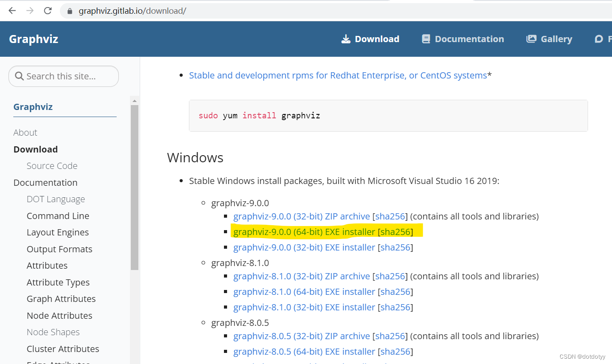This screenshot has height=364, width=612.
Task: Open the DOT Language documentation page
Action: click(x=56, y=199)
